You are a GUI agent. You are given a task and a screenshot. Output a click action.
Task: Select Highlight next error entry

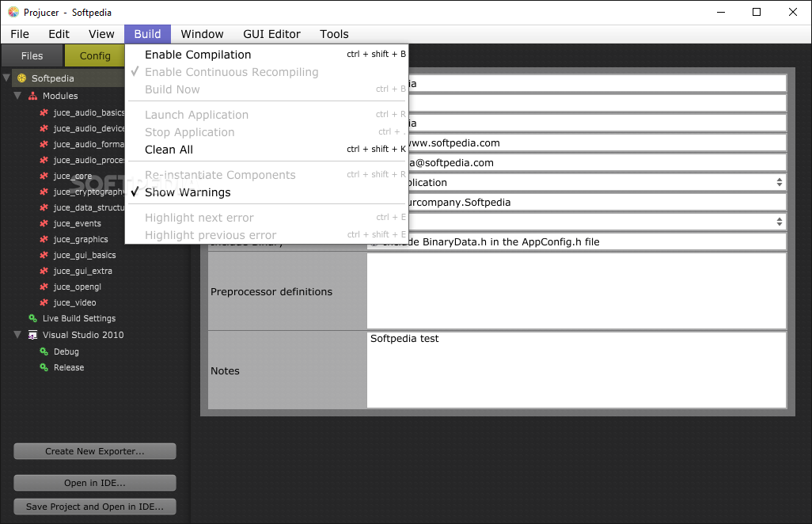coord(267,218)
